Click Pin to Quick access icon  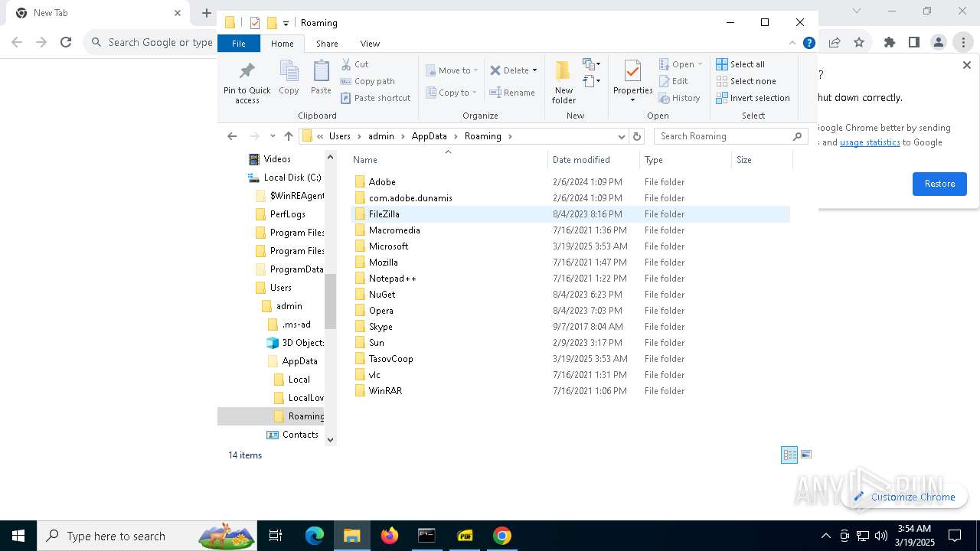pos(247,83)
